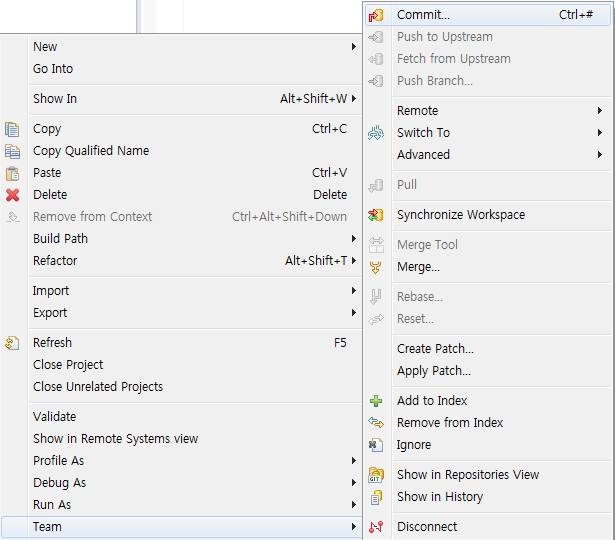This screenshot has height=540, width=615.
Task: Click the Git Repositories View icon
Action: [376, 475]
